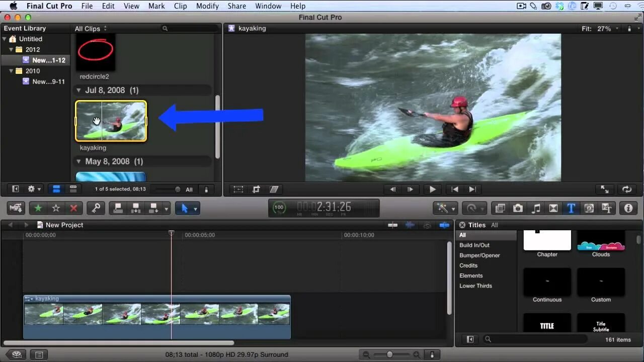Image resolution: width=644 pixels, height=362 pixels.
Task: Select the Distort tool in viewer
Action: point(274,190)
